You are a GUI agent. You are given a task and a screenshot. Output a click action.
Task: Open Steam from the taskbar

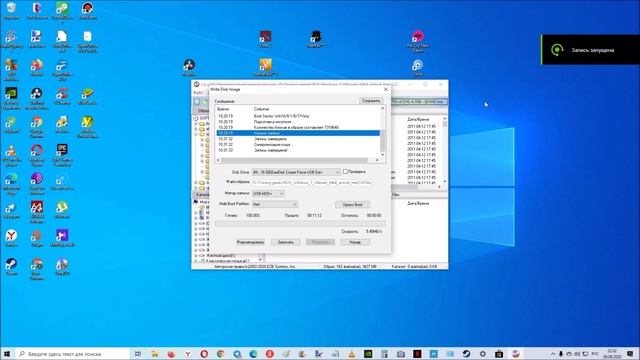click(x=466, y=353)
